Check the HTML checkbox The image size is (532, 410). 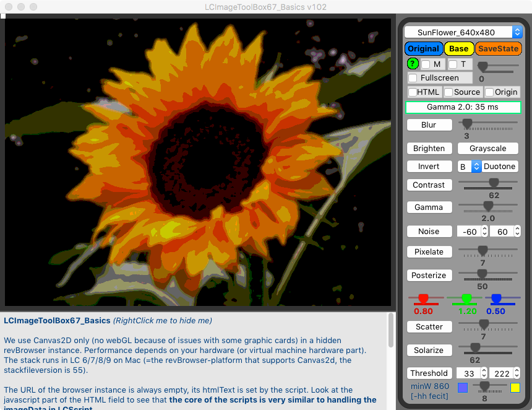(x=412, y=92)
